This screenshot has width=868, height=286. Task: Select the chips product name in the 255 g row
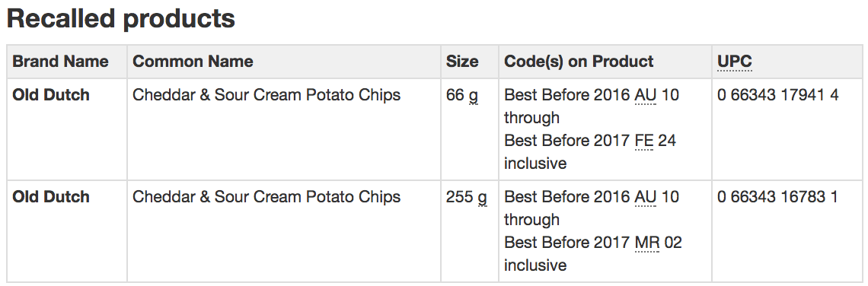266,197
